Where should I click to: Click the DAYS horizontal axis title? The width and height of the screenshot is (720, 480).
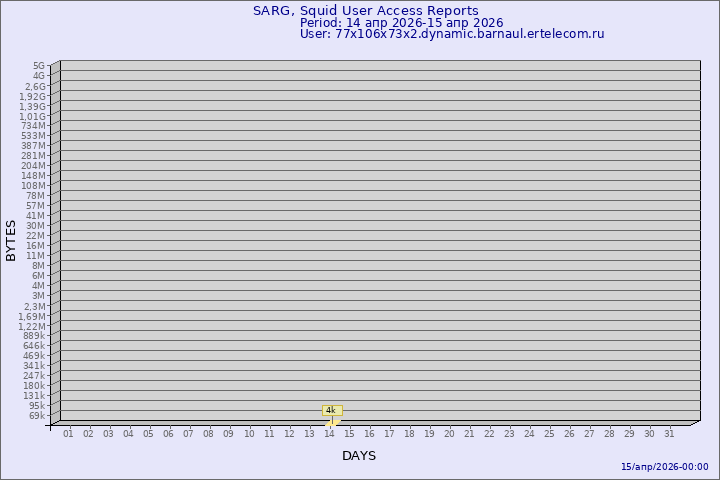coord(359,456)
